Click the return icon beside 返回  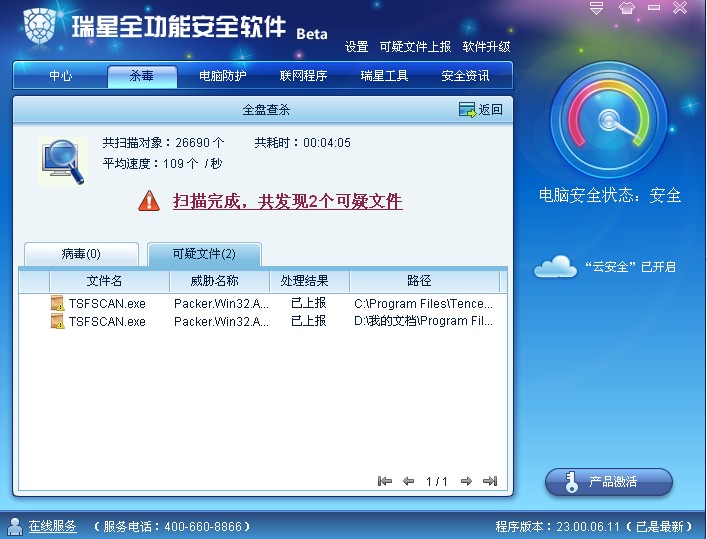tap(467, 110)
